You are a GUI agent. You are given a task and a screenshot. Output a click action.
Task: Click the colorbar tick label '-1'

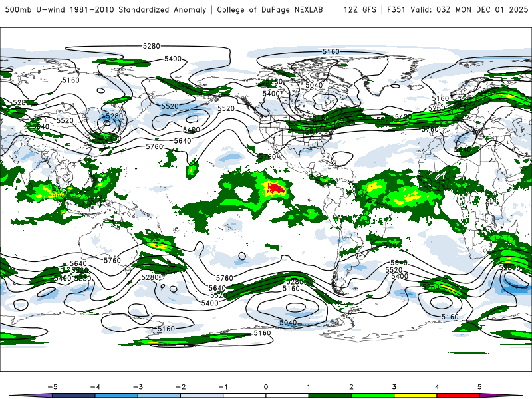(223, 387)
